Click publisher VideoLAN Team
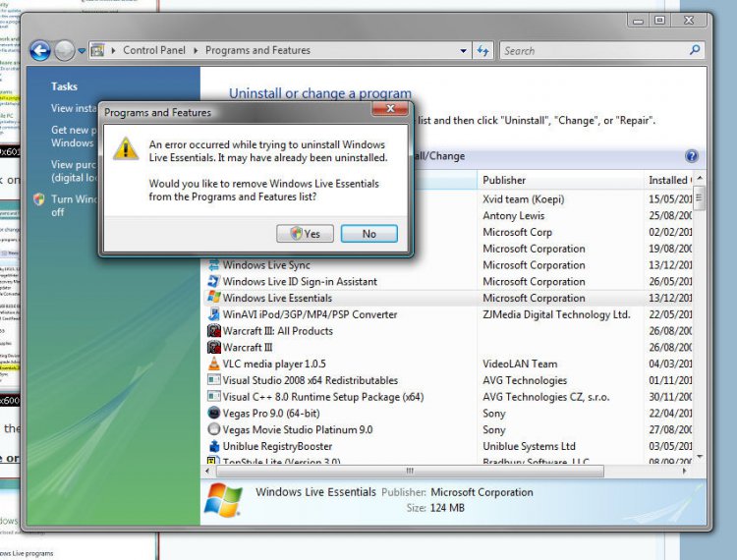 (x=520, y=364)
